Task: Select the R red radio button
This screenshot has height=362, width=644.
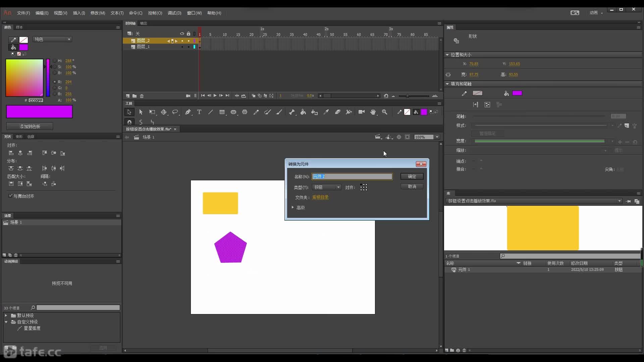Action: [55, 82]
